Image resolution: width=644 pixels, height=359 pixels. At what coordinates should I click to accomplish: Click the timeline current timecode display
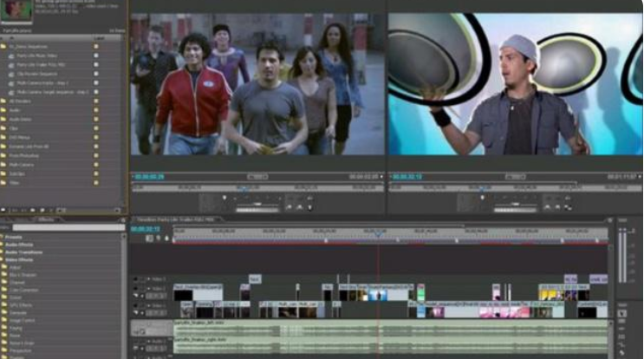(x=145, y=229)
